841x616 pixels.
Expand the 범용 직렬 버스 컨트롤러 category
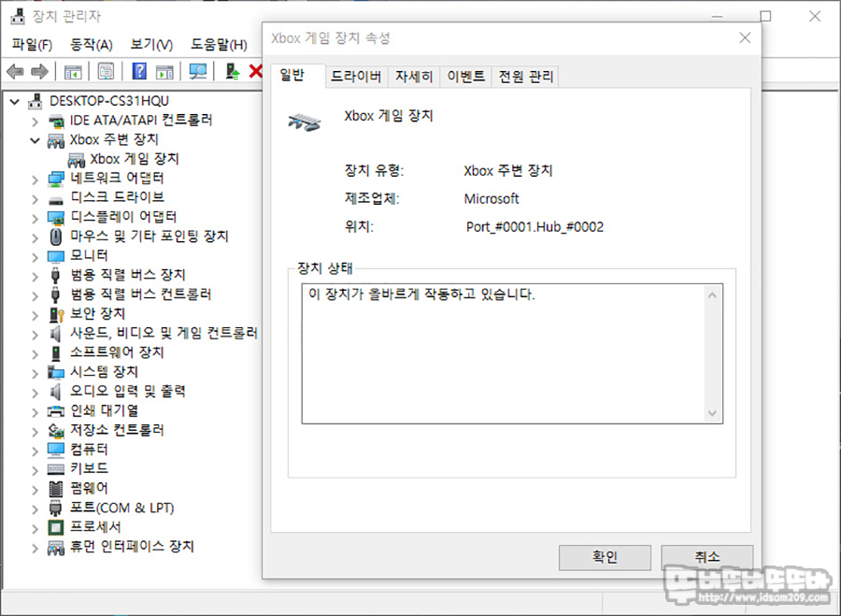tap(36, 295)
